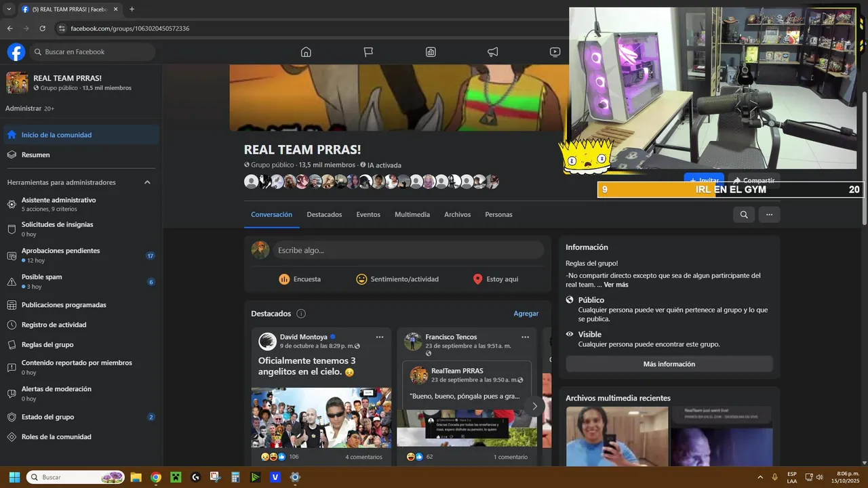View site information icon in address bar

tap(62, 28)
